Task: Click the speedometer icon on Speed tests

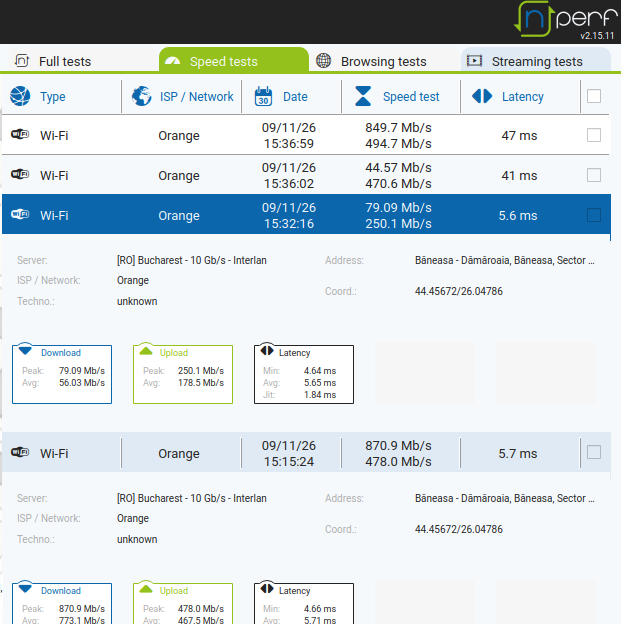Action: pos(173,61)
